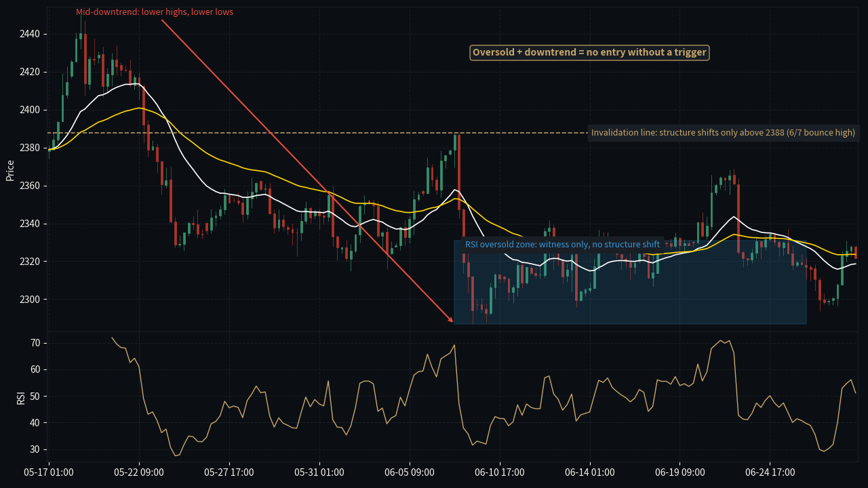
Task: Click the 2360 price tick label
Action: click(x=31, y=186)
